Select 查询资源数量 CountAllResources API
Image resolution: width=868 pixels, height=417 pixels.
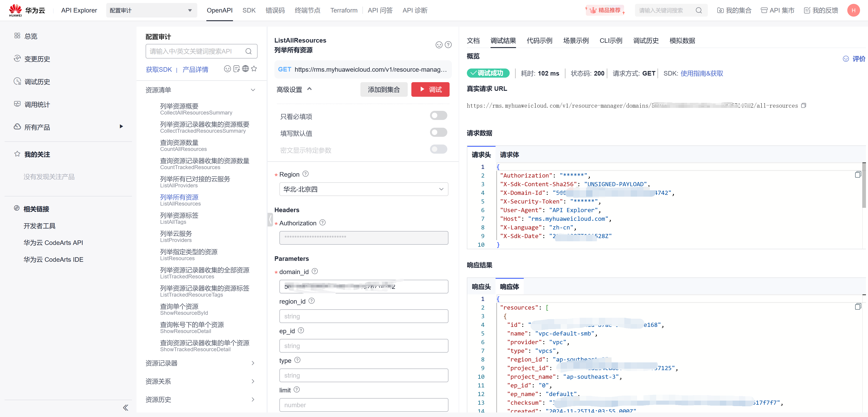tap(183, 145)
